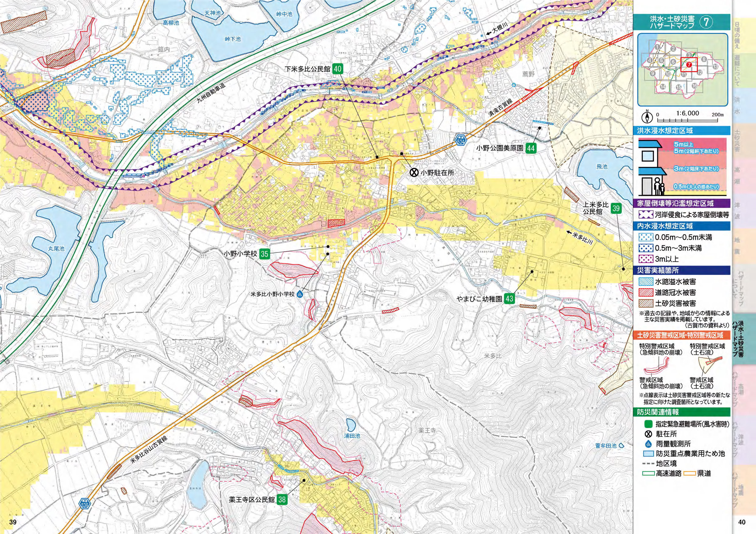Click the legend green 指定緊急避難場所 square

click(649, 424)
